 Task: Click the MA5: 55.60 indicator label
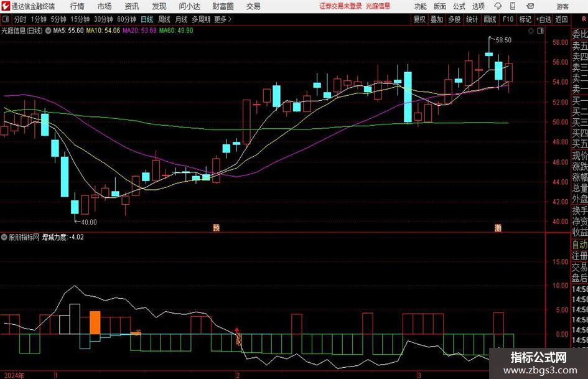pyautogui.click(x=68, y=30)
